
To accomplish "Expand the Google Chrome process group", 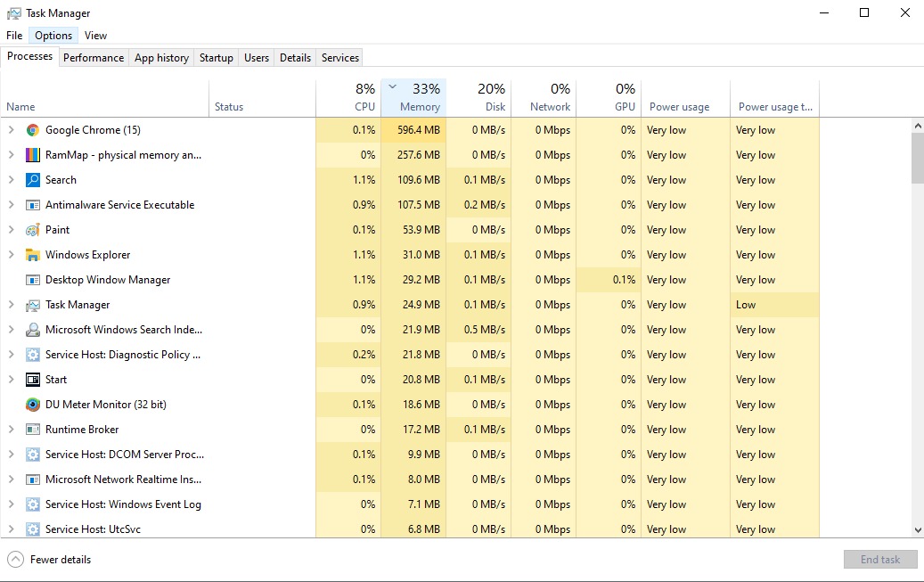I will point(12,130).
